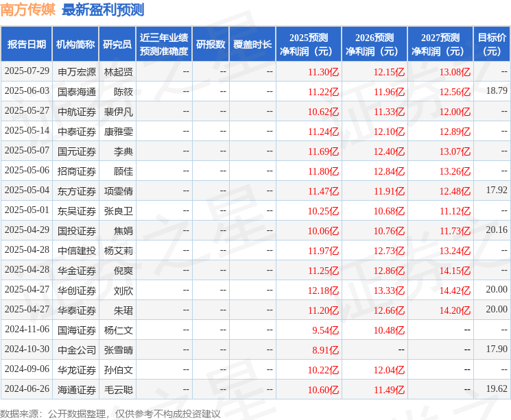Click the institution 东方证券
511x420 pixels.
click(77, 190)
